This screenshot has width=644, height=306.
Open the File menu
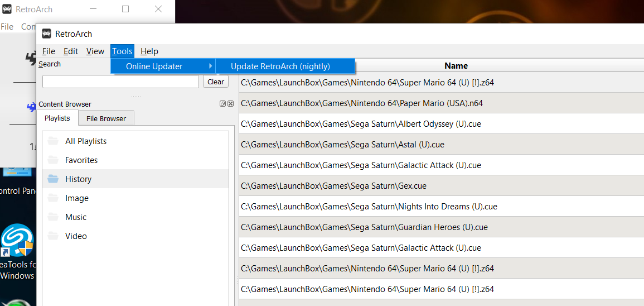point(49,51)
